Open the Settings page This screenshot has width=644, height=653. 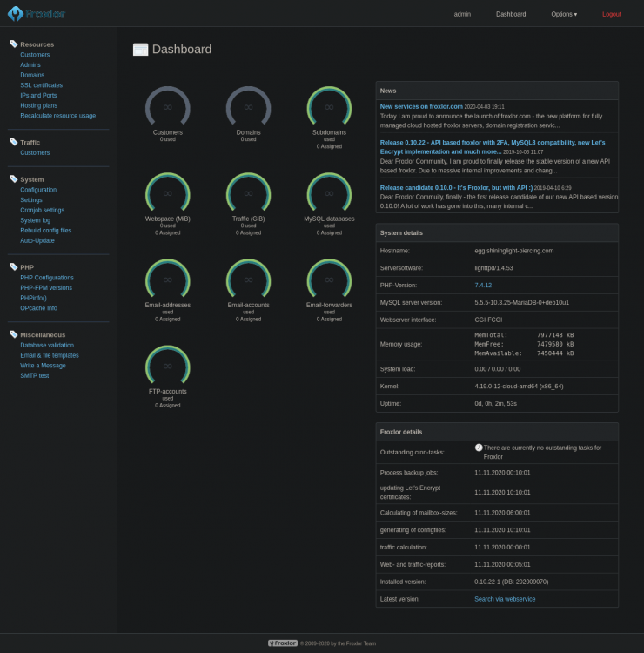pyautogui.click(x=31, y=200)
